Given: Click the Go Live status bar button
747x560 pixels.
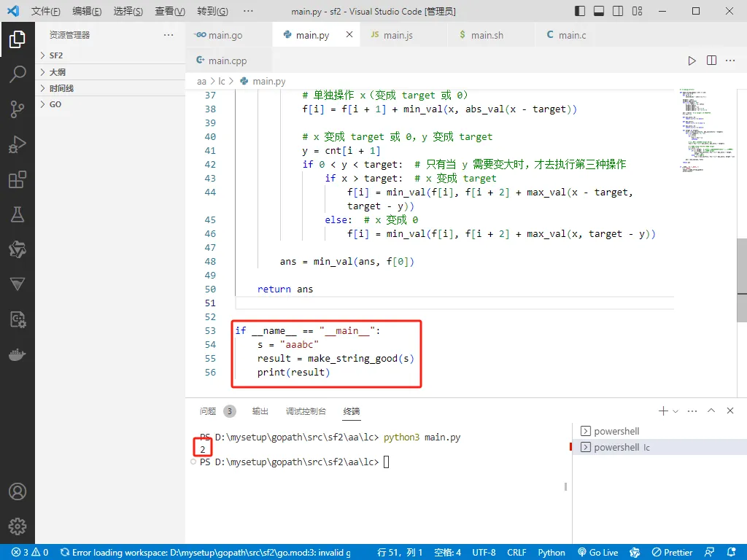Looking at the screenshot, I should (598, 553).
